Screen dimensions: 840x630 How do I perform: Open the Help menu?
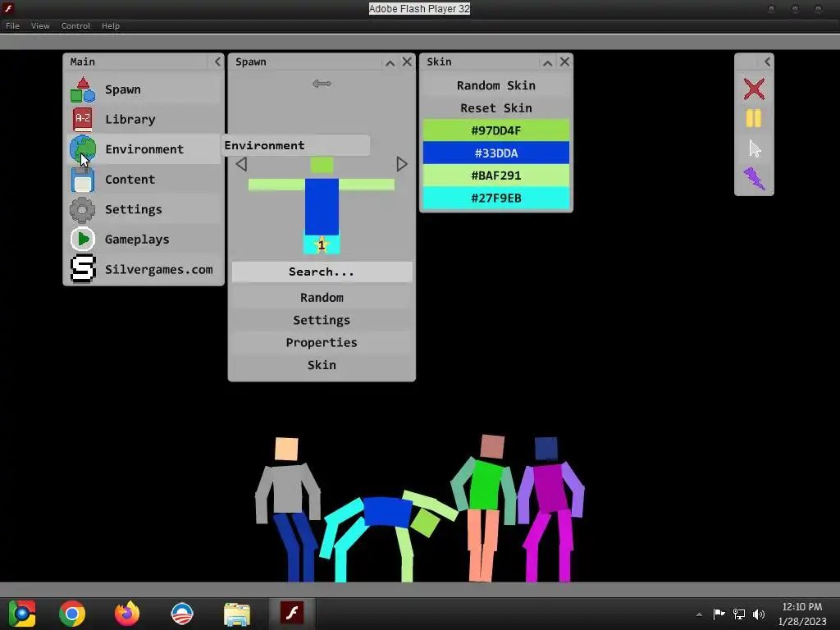(111, 25)
